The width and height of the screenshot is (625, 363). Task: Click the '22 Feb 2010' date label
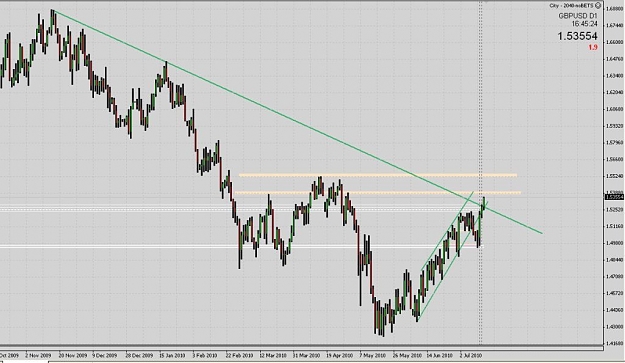(x=239, y=355)
